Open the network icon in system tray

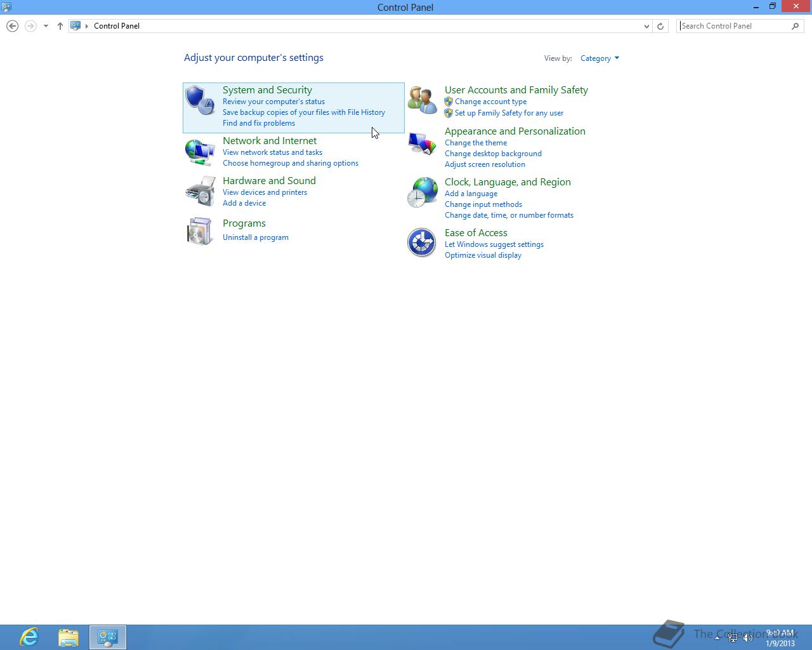(733, 638)
